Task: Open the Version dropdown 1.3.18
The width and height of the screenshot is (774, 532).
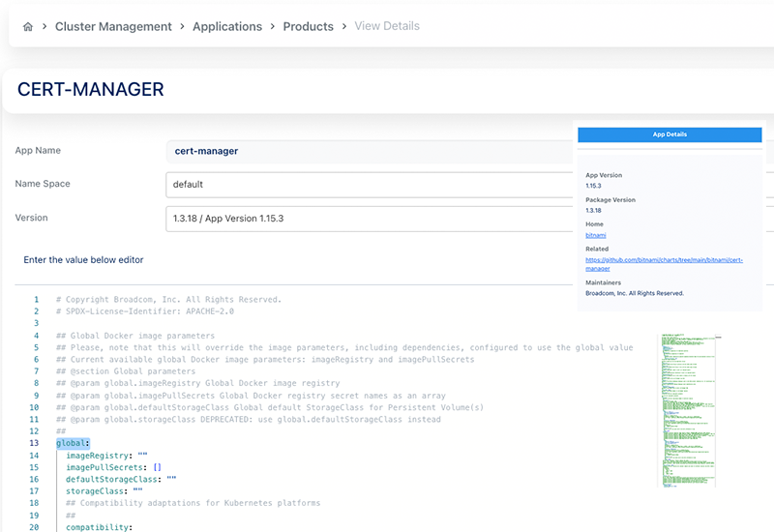Action: point(370,219)
